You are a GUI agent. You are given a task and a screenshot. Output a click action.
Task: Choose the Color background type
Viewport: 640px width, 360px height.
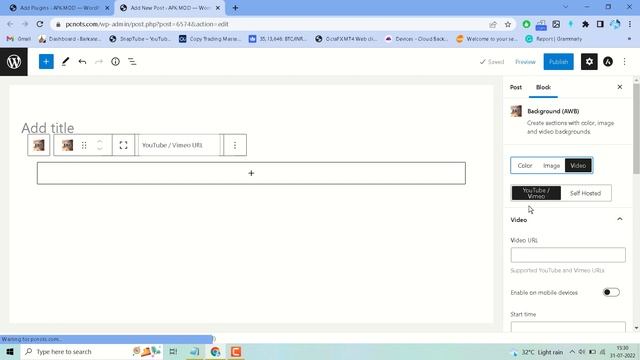[x=524, y=165]
